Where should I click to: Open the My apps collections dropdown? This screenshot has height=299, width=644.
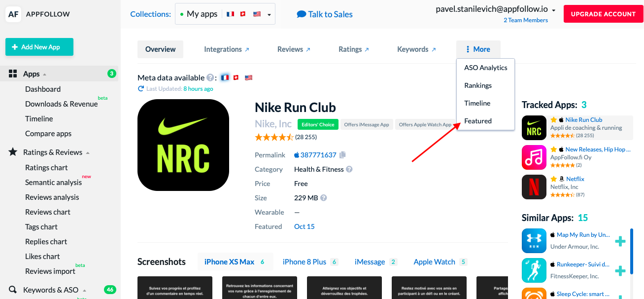click(225, 14)
